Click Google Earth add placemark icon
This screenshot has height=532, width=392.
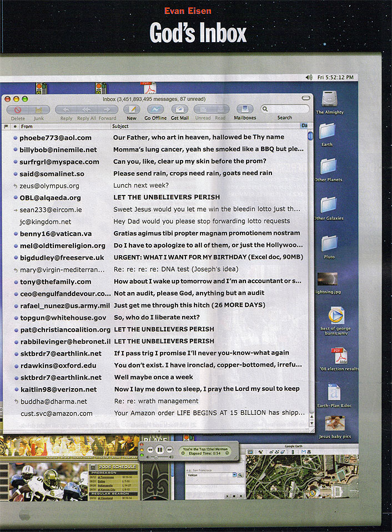(x=260, y=452)
